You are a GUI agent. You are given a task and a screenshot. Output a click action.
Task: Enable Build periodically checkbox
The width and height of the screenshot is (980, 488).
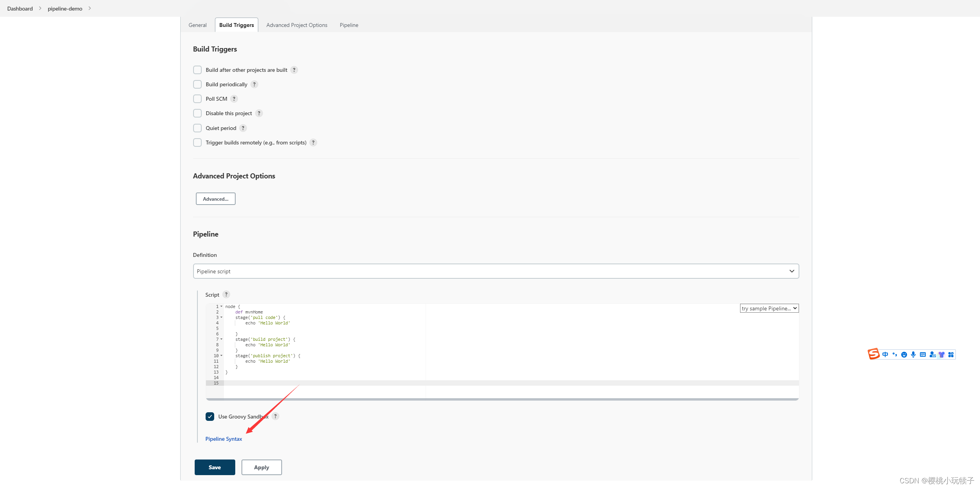(197, 84)
